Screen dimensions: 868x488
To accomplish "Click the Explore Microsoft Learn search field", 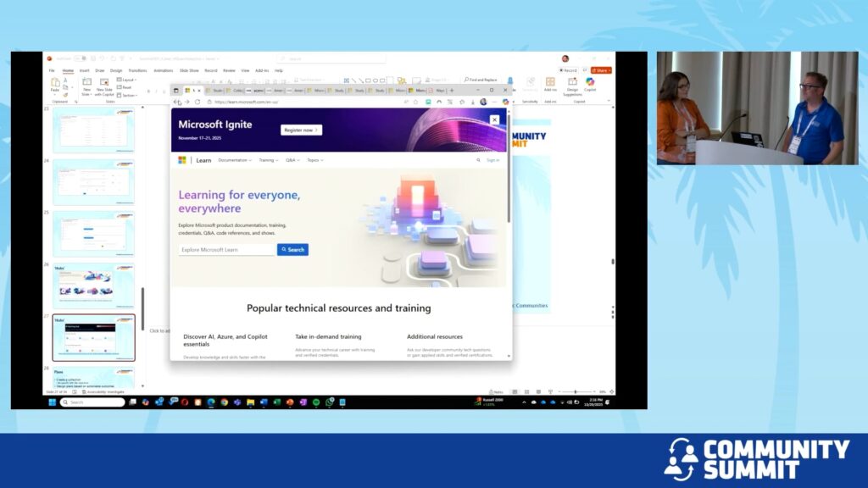I will (226, 250).
